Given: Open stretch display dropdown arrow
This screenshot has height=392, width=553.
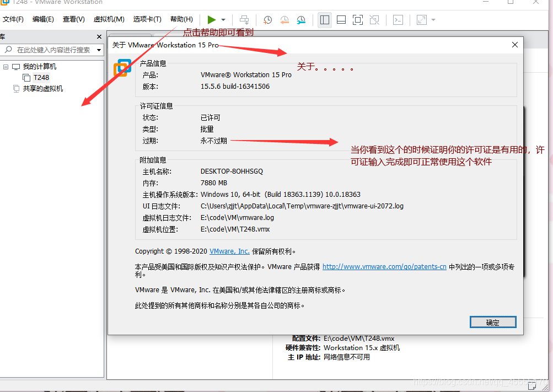Looking at the screenshot, I should 433,20.
